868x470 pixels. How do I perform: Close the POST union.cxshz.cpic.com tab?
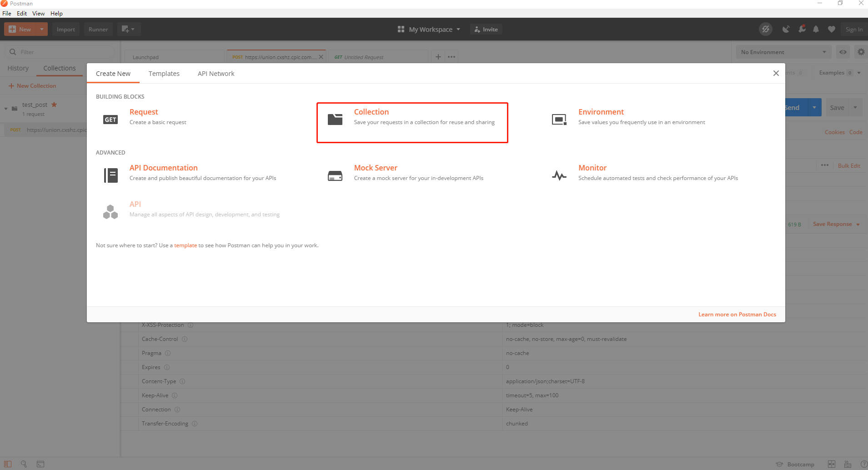click(x=321, y=57)
